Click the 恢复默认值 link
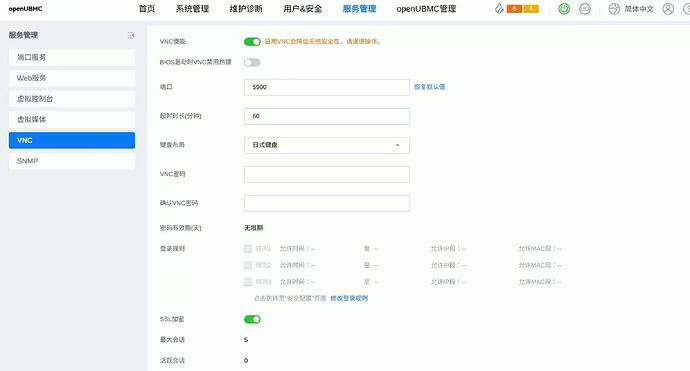Viewport: 690px width, 371px height. tap(429, 87)
